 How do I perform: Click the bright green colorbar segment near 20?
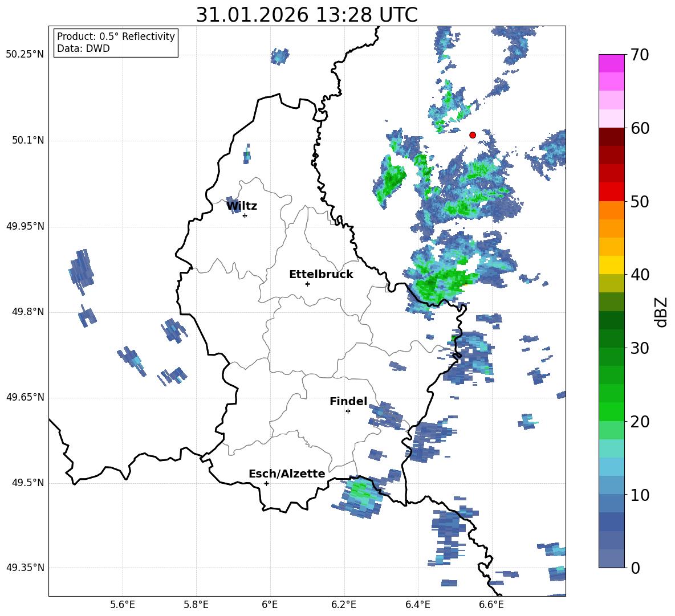click(x=611, y=411)
